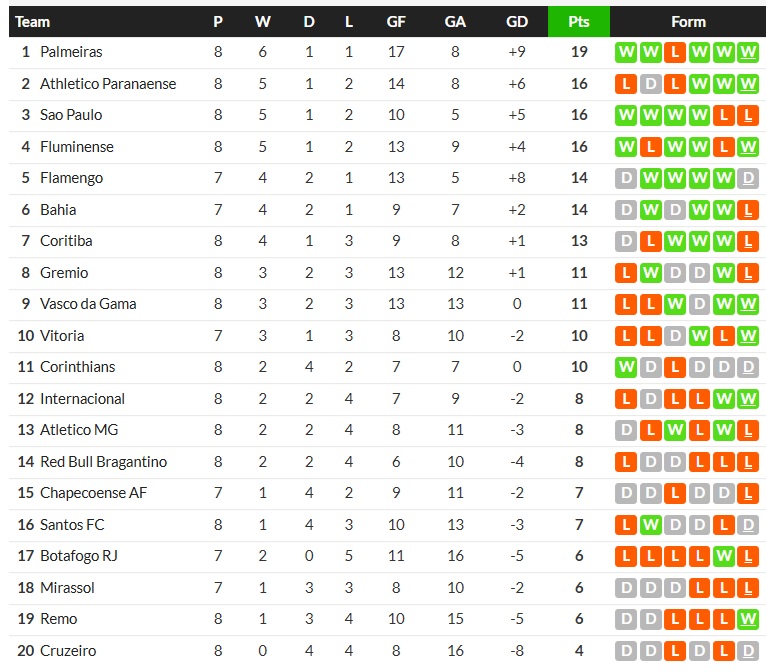Click the Team column header
Screen dimensions: 766x672
click(x=33, y=21)
